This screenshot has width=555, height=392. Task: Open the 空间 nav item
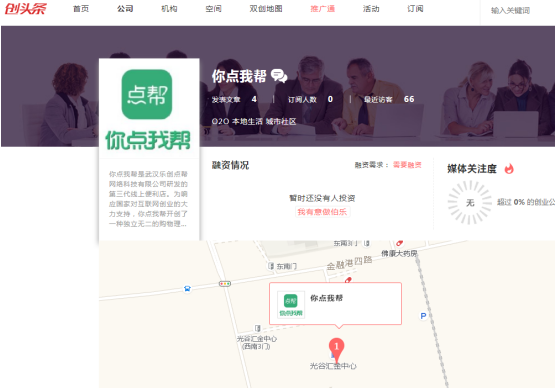click(213, 9)
